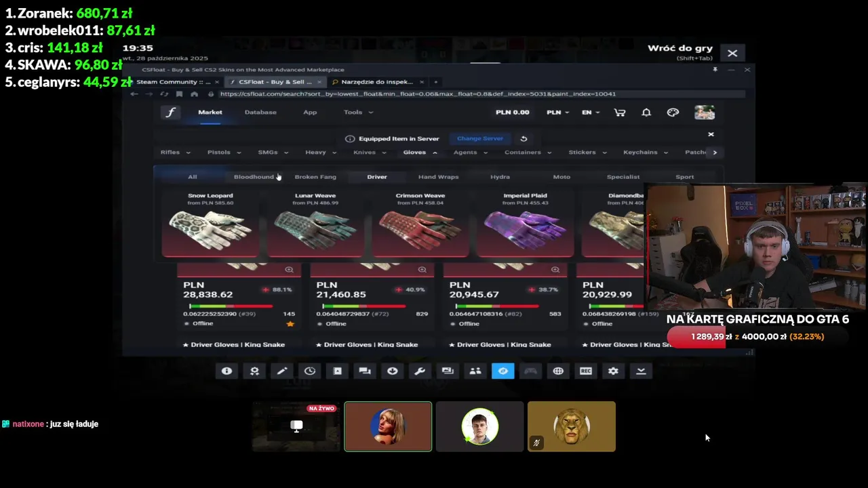Open the wrench tools icon in overlay
This screenshot has width=868, height=488.
[x=420, y=371]
